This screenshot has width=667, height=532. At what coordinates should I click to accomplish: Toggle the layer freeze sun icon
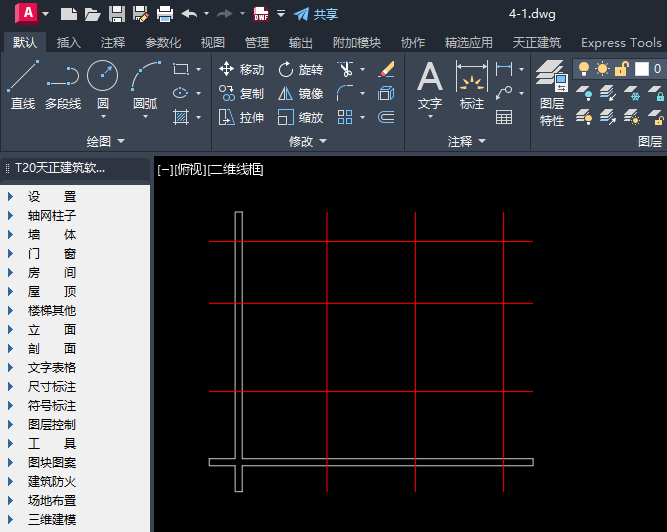tap(602, 69)
